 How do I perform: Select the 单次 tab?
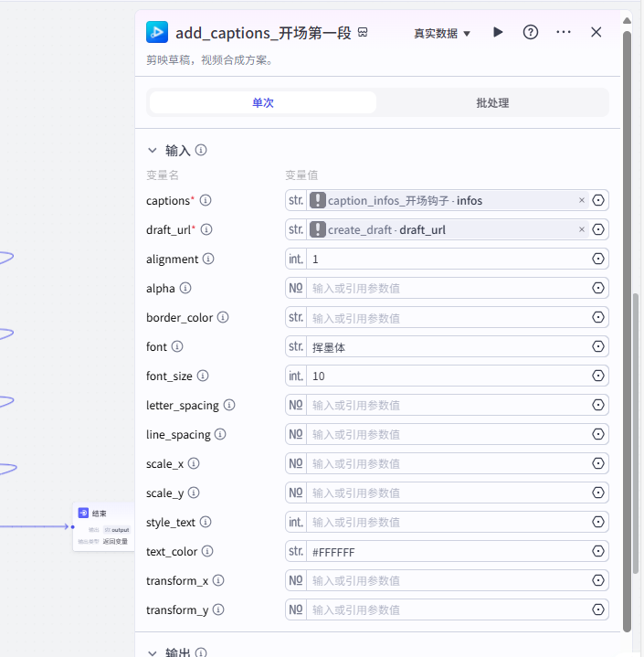tap(263, 102)
